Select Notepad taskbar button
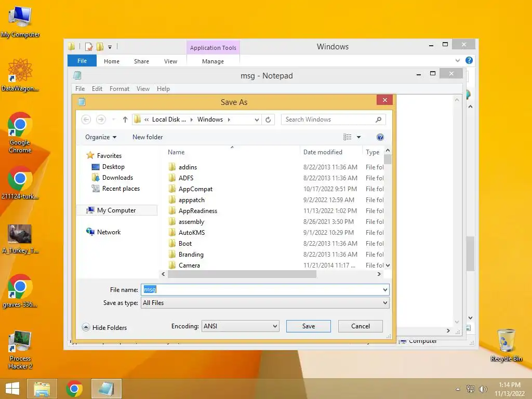This screenshot has height=399, width=532. (x=106, y=389)
